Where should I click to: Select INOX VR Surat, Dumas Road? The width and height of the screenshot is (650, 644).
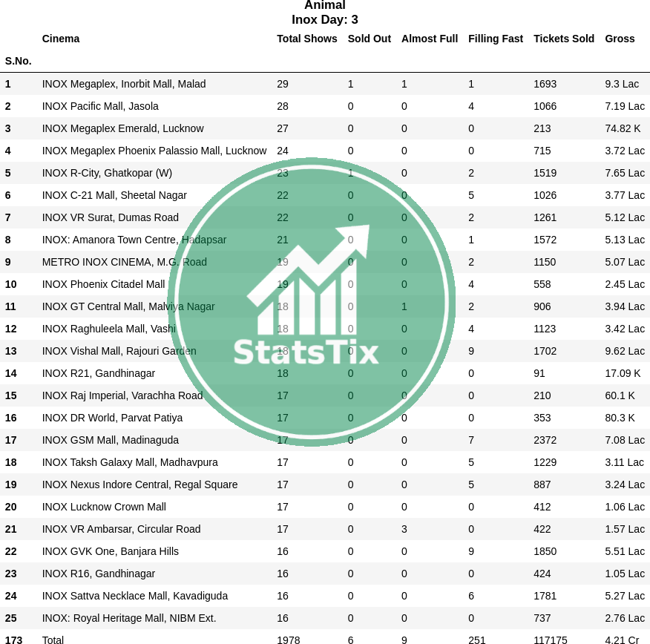click(111, 217)
